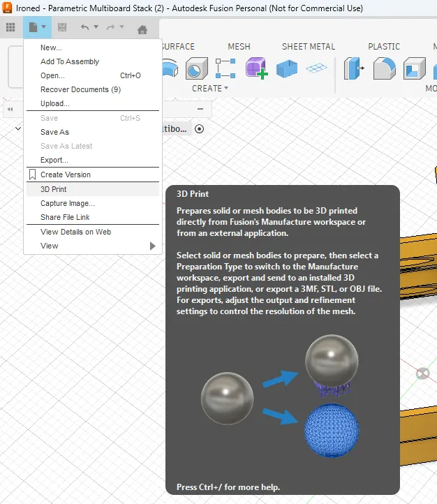
Task: Click the flat pattern grid icon
Action: pyautogui.click(x=316, y=68)
